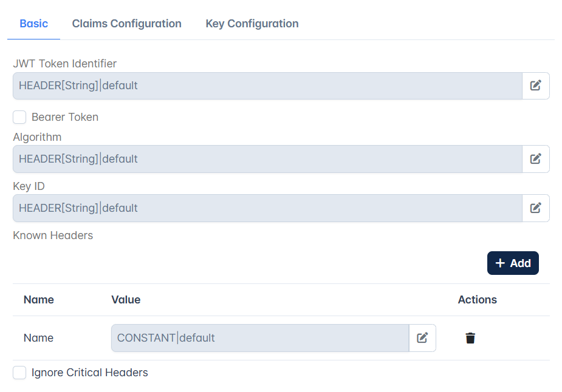Click into the Algorithm text field

coord(267,159)
